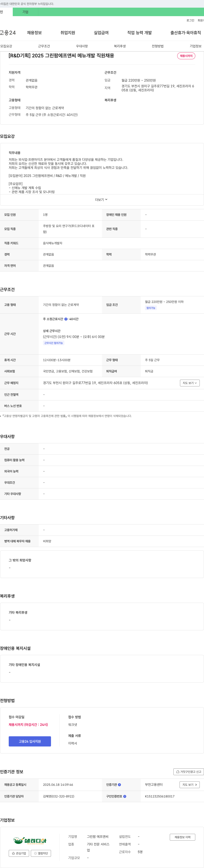204x868 pixels.
Task: Click the deadline text 채용시까지 (마감시간 : 24시)
Action: click(x=28, y=724)
